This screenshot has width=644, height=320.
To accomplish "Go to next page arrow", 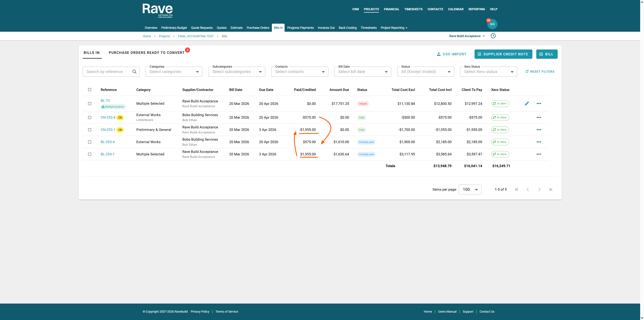I will point(539,189).
